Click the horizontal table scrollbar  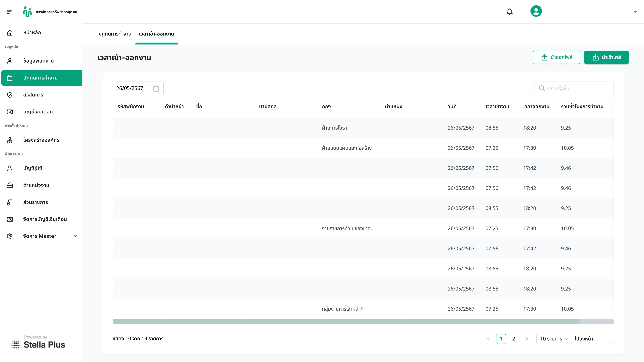(x=346, y=321)
